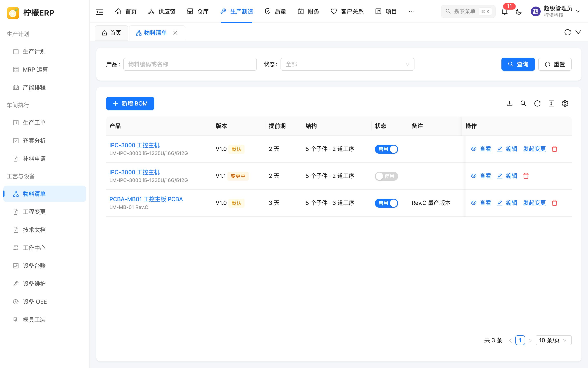Screen dimensions: 588x368
Task: Change table row density with the height icon
Action: click(x=551, y=103)
